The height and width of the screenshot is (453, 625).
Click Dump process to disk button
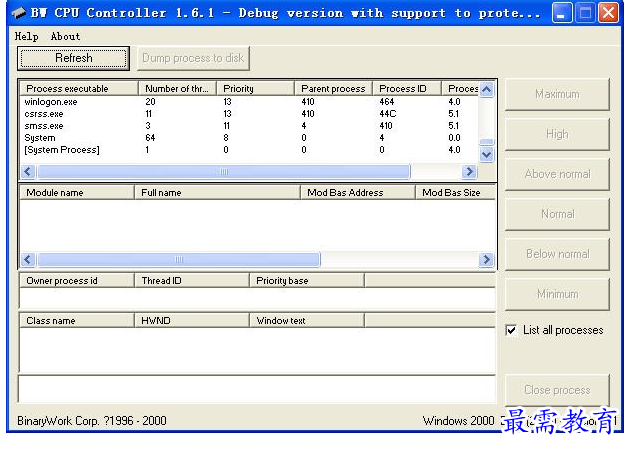pyautogui.click(x=193, y=58)
